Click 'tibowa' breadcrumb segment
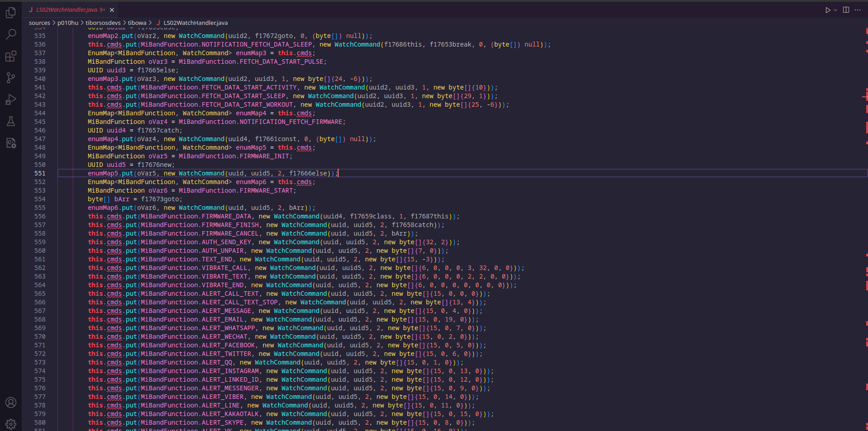868x431 pixels. coord(137,23)
